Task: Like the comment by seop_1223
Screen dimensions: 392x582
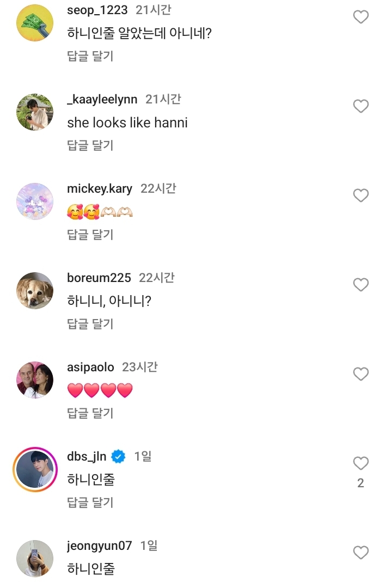Action: click(x=361, y=17)
